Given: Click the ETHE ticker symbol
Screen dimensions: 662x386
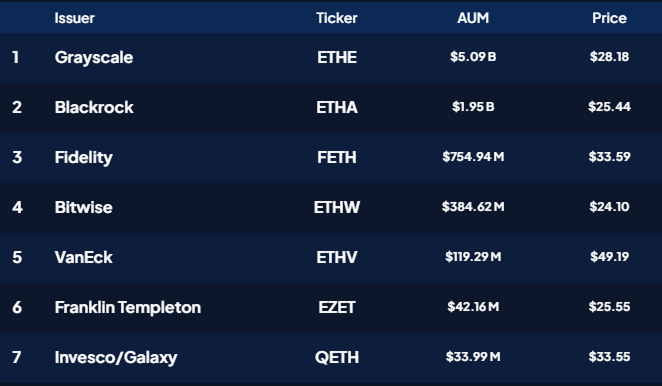Looking at the screenshot, I should pos(337,57).
